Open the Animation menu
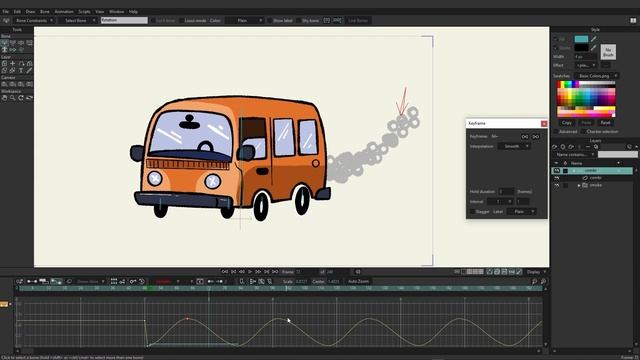Viewport: 640px width, 360px height. (64, 11)
